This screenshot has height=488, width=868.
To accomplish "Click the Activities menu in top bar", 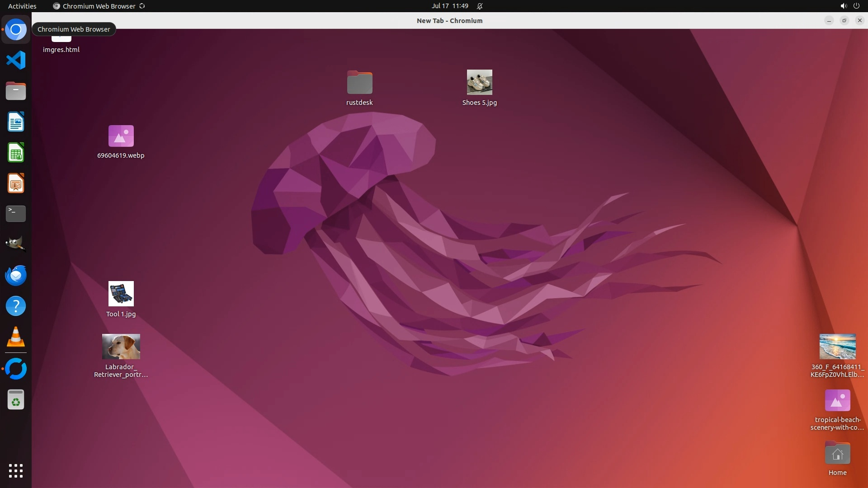I will point(22,6).
